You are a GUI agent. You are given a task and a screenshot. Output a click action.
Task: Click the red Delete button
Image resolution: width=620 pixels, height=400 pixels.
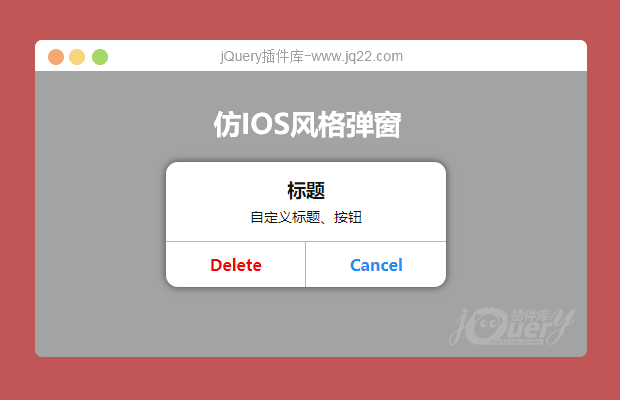coord(236,265)
